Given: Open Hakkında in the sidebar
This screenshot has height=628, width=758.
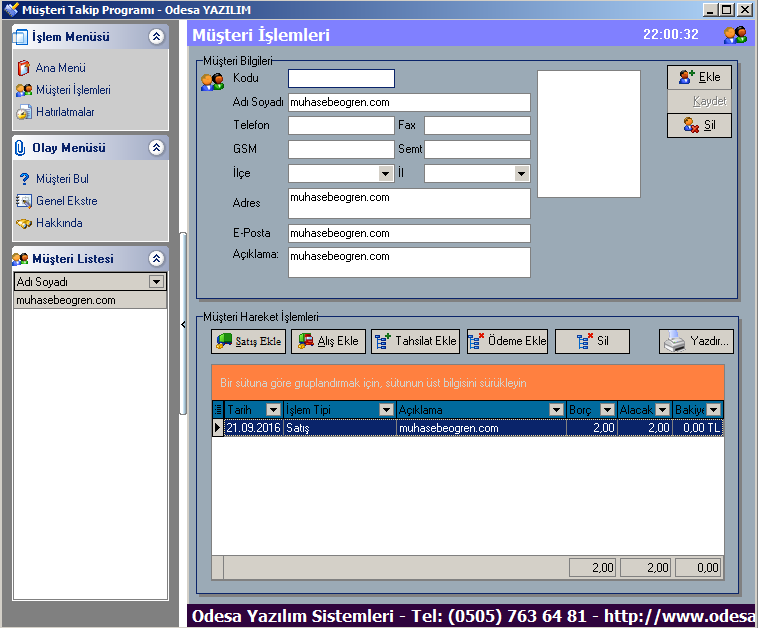Looking at the screenshot, I should coord(59,223).
